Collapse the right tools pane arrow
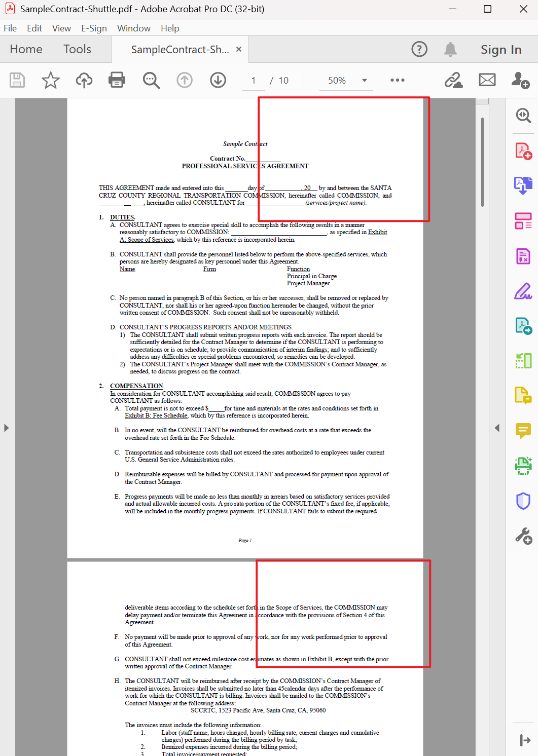This screenshot has width=538, height=756. tap(497, 428)
